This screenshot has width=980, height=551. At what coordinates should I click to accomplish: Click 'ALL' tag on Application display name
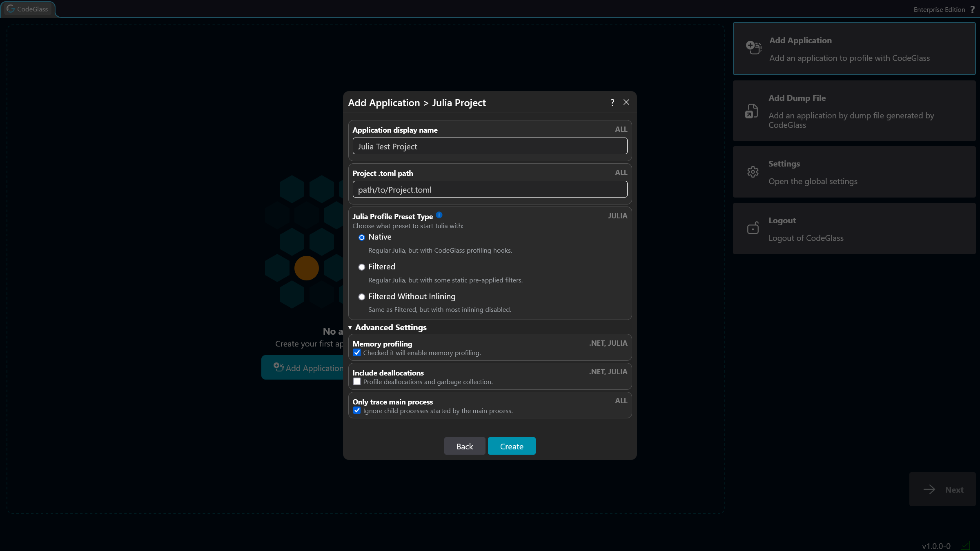point(621,129)
